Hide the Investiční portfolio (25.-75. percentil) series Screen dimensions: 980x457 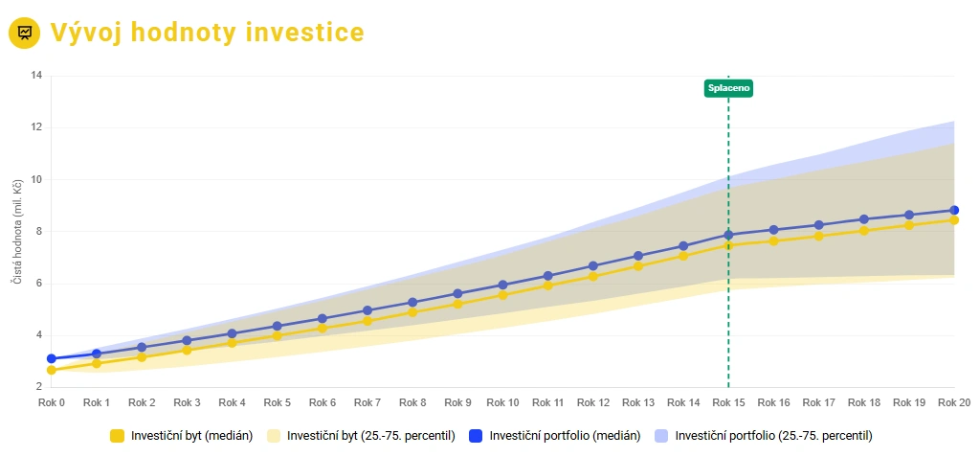[x=773, y=436]
